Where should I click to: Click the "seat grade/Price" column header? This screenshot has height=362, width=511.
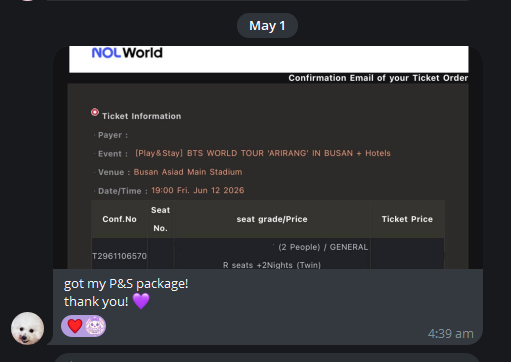(272, 219)
